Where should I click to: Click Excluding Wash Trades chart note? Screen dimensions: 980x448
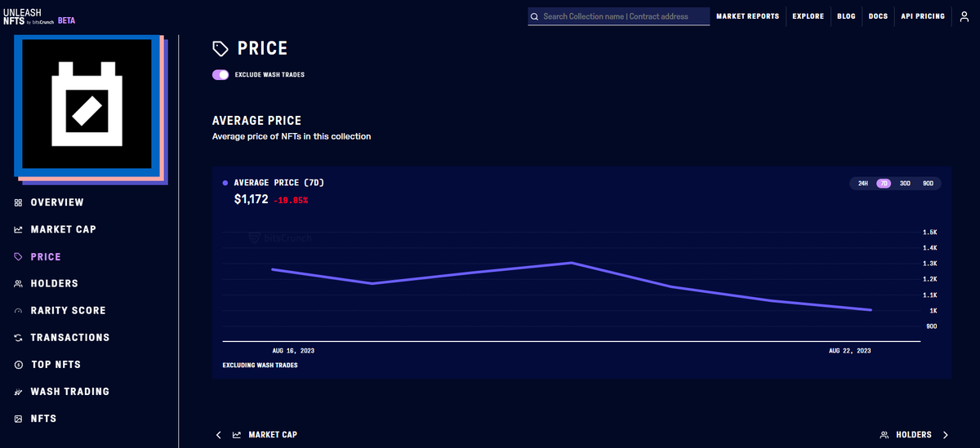pyautogui.click(x=260, y=366)
